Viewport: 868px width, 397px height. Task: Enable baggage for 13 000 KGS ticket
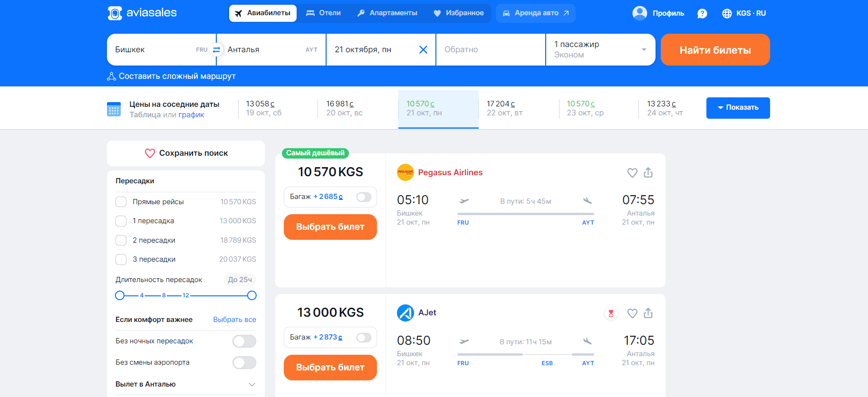364,337
